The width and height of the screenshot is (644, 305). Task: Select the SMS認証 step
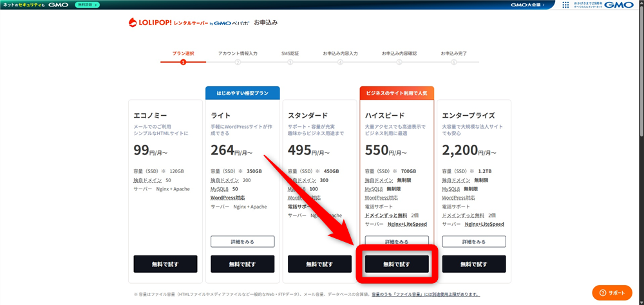coord(290,53)
